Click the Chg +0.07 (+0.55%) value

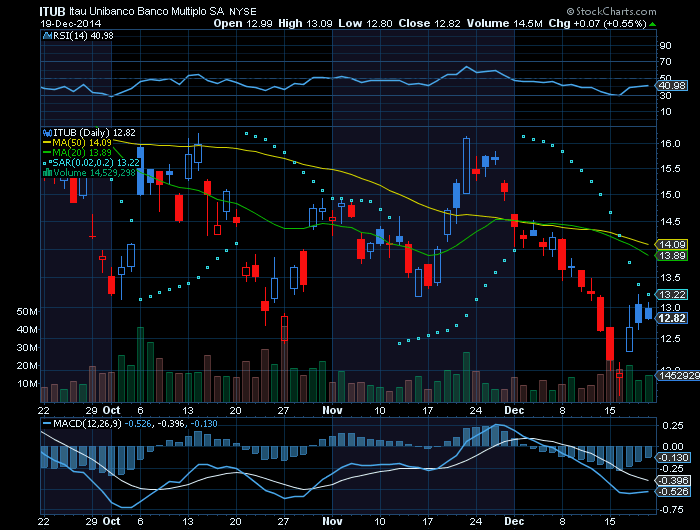[597, 24]
